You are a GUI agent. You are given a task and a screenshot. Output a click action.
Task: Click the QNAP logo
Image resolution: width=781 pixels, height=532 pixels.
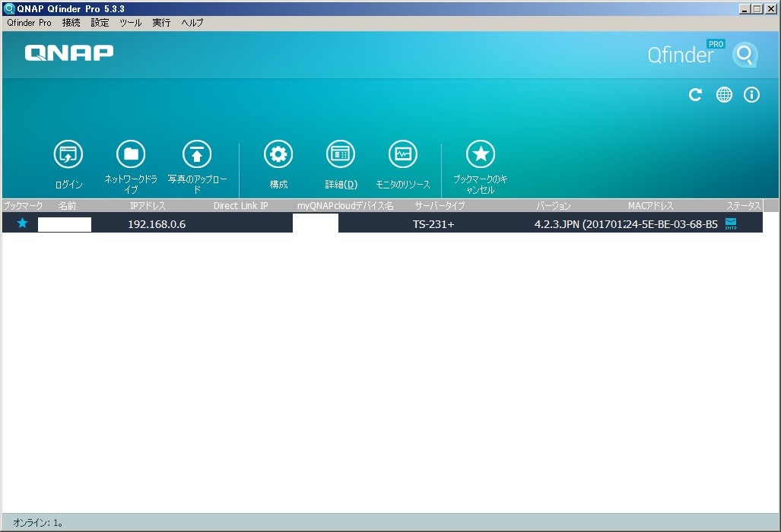tap(69, 52)
